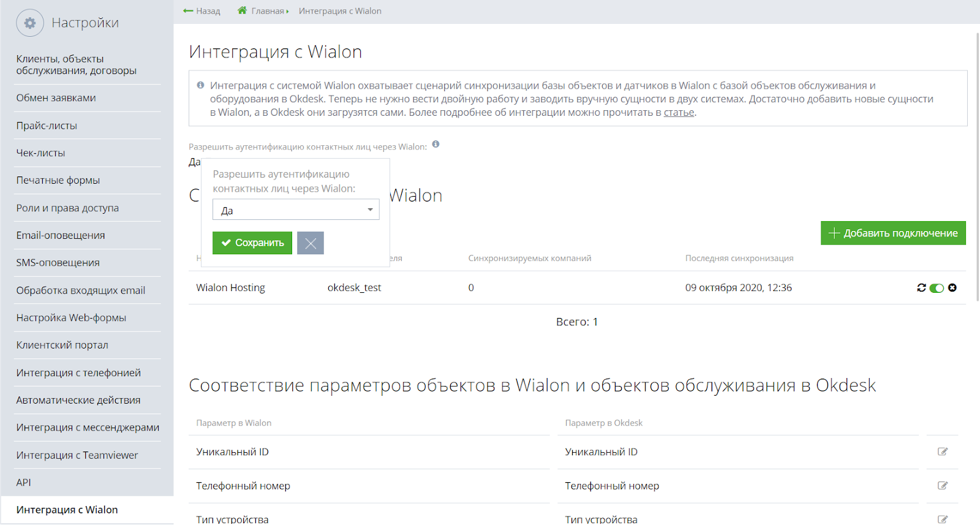Open Клиентский портал settings section
Image resolution: width=980 pixels, height=525 pixels.
click(x=62, y=346)
